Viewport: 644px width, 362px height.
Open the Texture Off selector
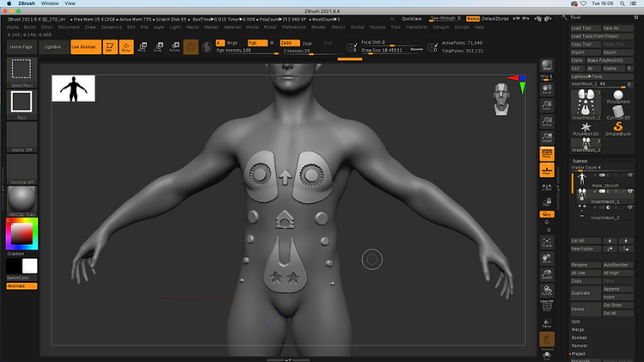tap(21, 169)
